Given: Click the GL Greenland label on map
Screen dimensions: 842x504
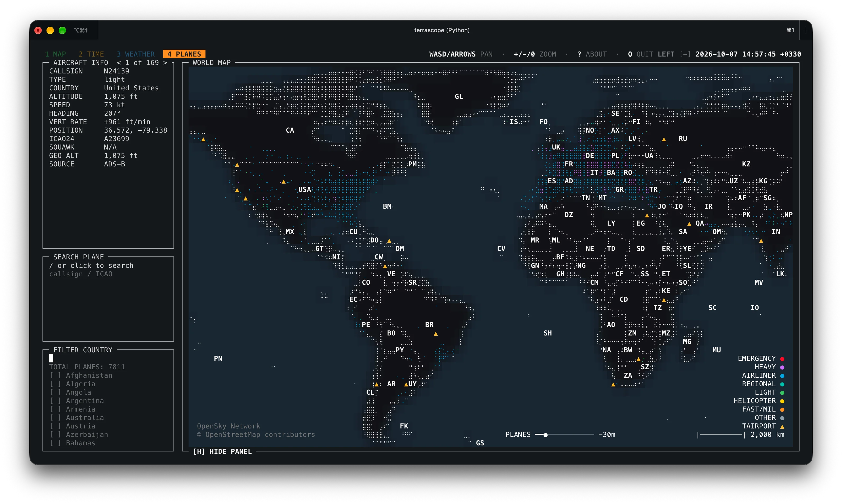Looking at the screenshot, I should 459,96.
